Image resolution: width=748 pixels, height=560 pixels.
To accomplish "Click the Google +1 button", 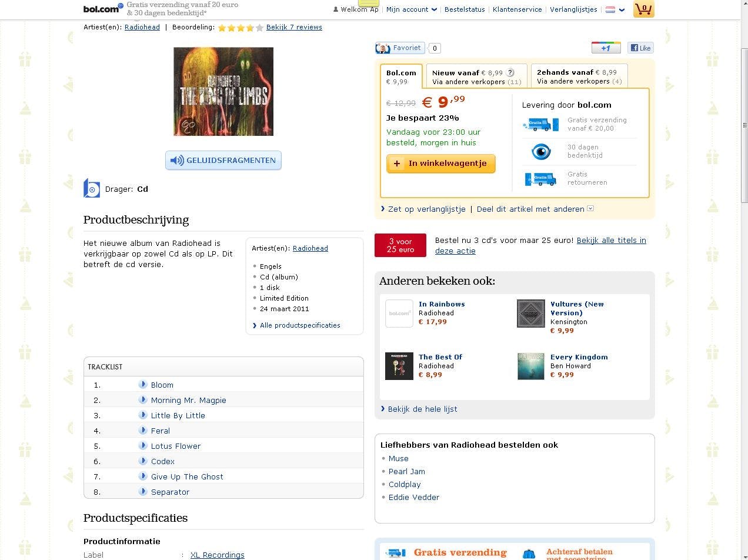I will pos(606,48).
